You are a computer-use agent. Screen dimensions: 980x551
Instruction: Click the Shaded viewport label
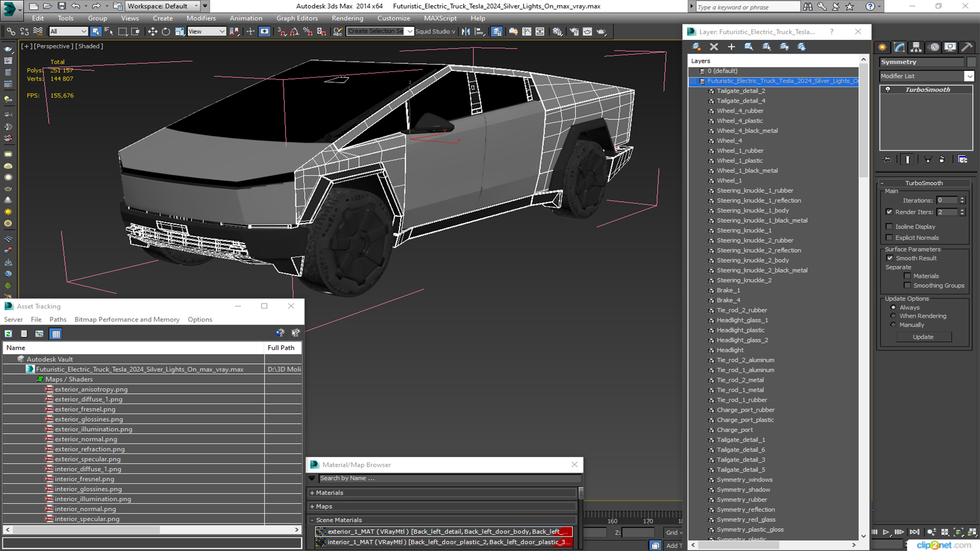pyautogui.click(x=89, y=46)
